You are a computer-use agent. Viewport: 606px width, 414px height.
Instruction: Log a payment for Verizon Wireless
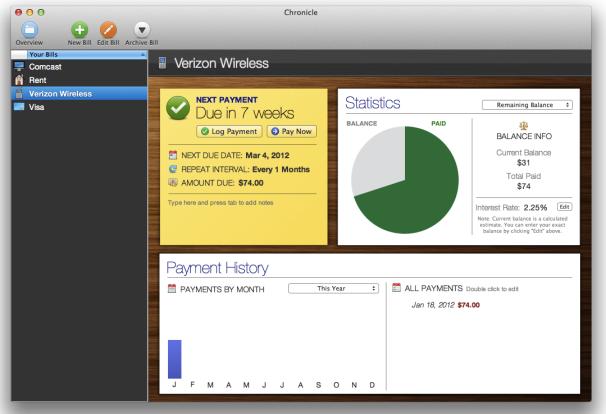(x=229, y=131)
